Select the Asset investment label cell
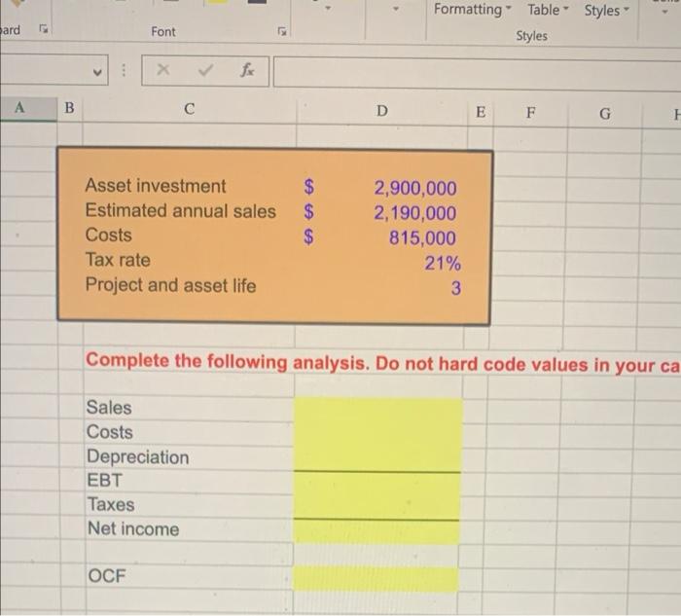This screenshot has height=616, width=681. [x=156, y=186]
